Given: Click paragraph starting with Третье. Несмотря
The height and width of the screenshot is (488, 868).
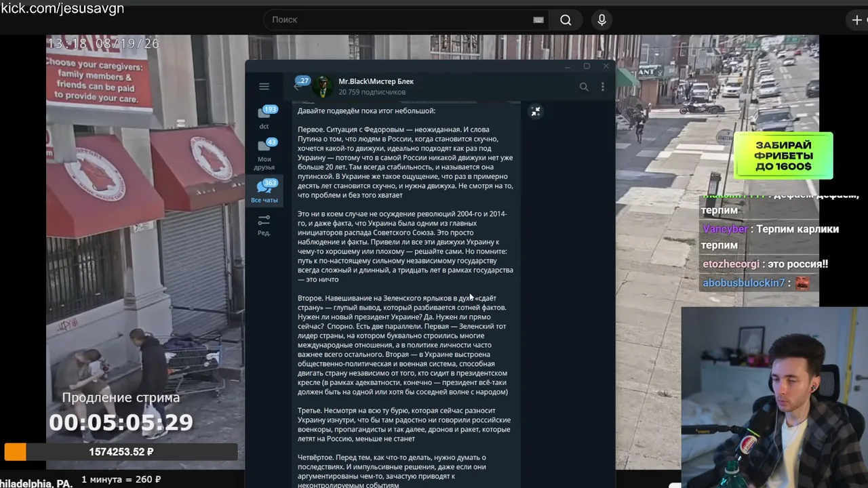Looking at the screenshot, I should pyautogui.click(x=404, y=424).
